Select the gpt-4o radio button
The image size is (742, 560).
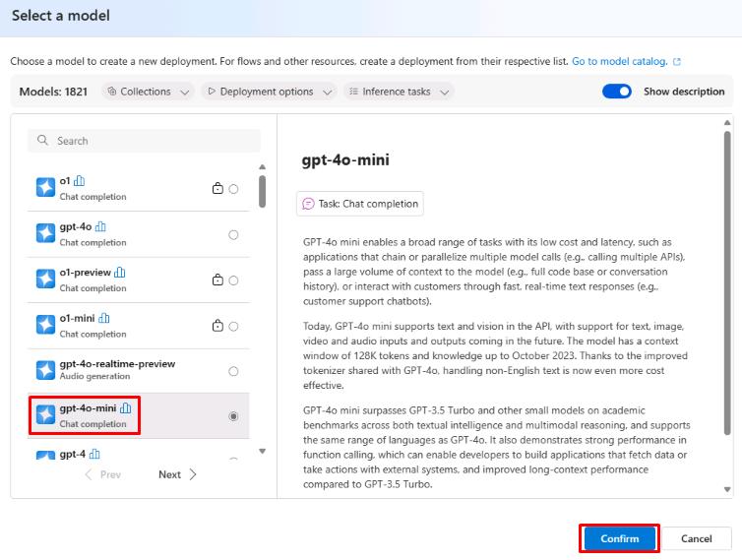point(233,234)
